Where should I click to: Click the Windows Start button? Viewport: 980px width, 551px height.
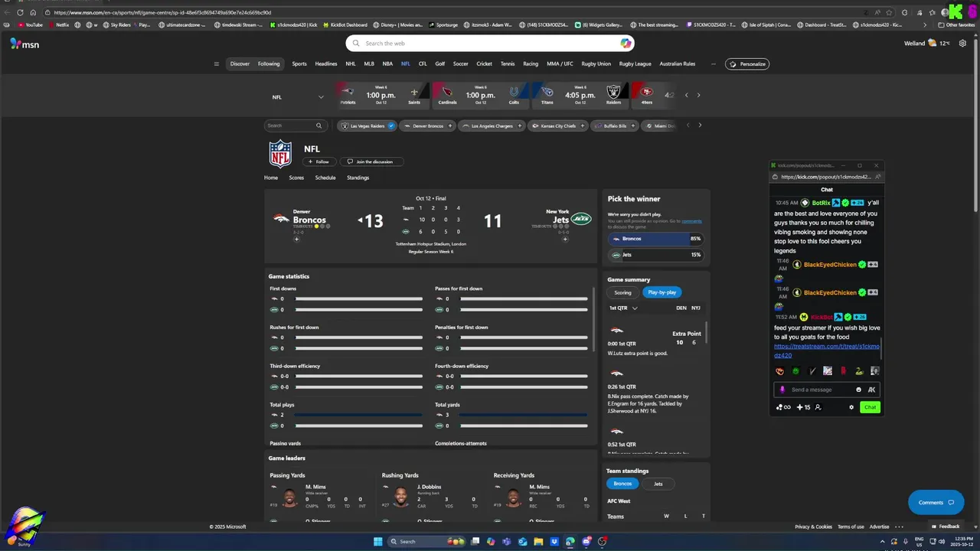coord(377,542)
